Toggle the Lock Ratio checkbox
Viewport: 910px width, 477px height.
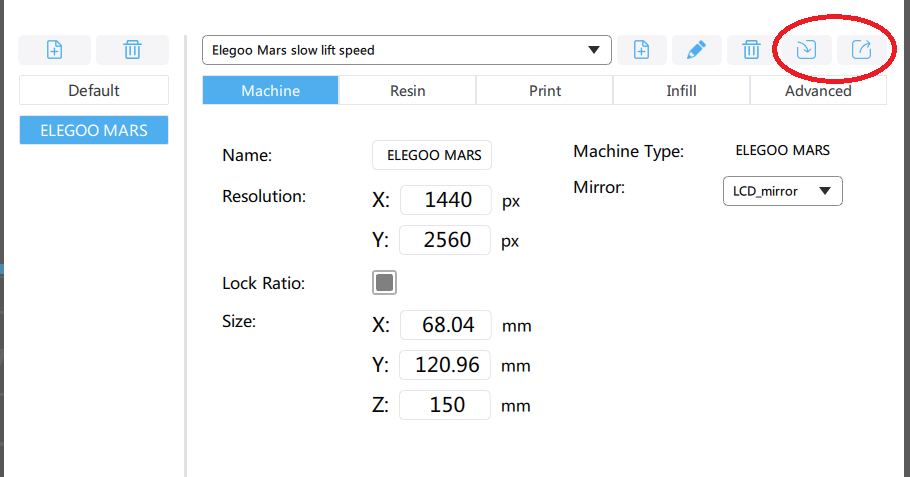tap(384, 283)
